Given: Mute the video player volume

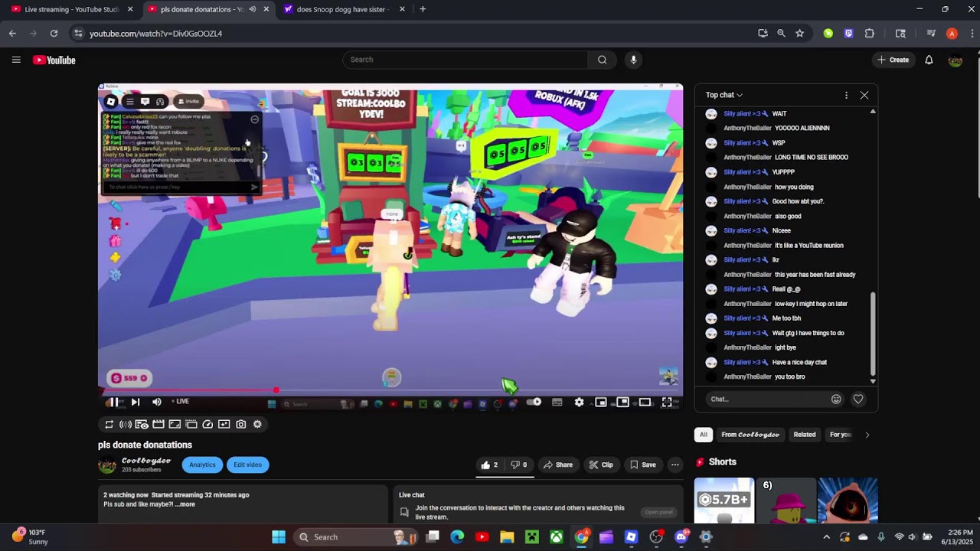Looking at the screenshot, I should (x=156, y=402).
